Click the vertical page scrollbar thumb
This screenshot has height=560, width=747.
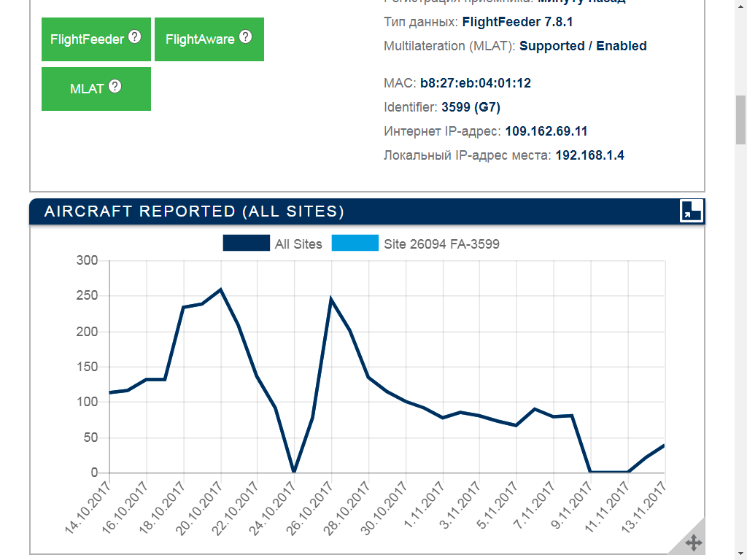740,120
